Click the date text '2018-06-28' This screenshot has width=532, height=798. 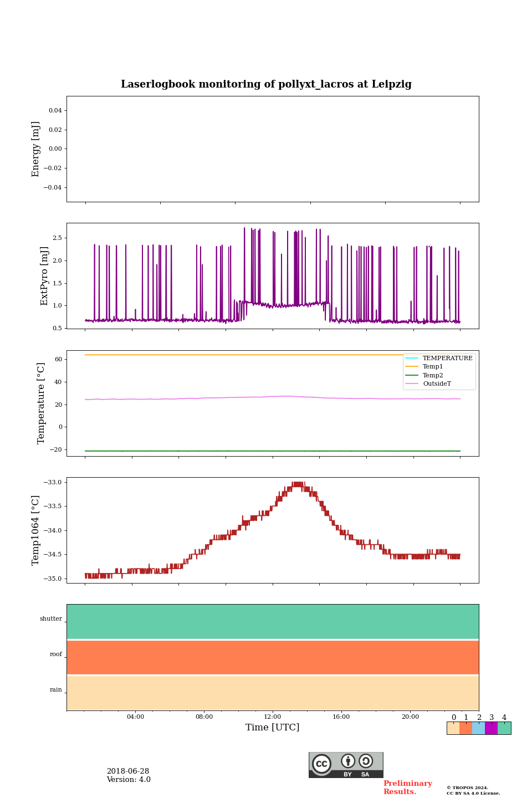click(x=128, y=771)
